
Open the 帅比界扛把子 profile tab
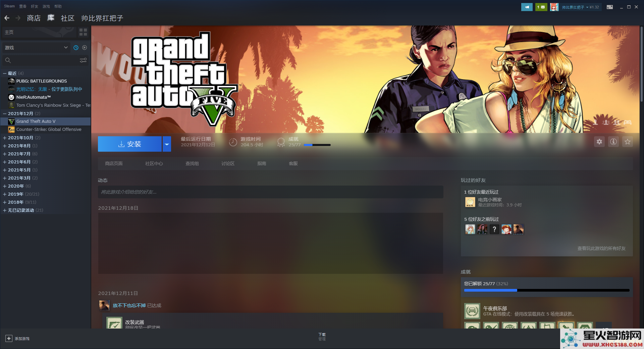coord(102,18)
